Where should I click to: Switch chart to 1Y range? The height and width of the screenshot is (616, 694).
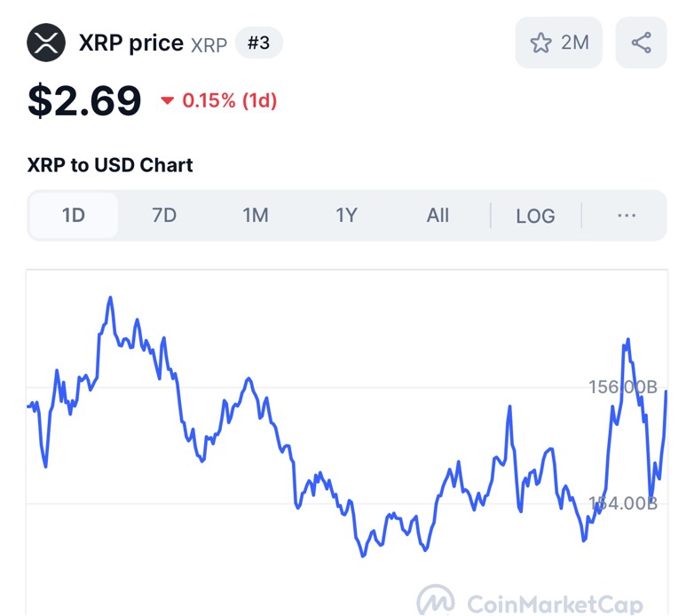(346, 216)
